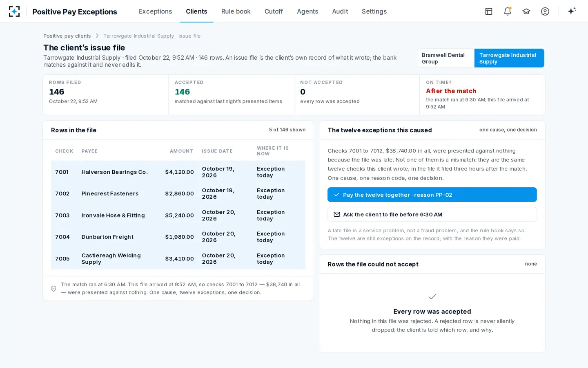Select Tarrowgate Industrial Supply client toggle
This screenshot has width=588, height=368.
509,58
